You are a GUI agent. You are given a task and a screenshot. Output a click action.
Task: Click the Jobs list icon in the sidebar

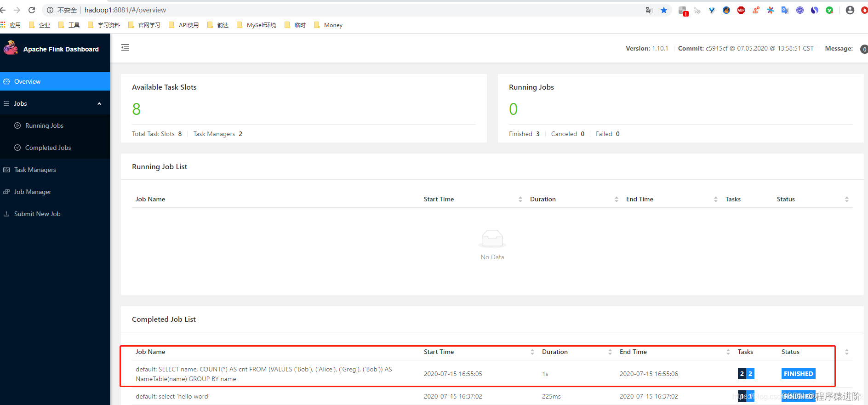6,103
